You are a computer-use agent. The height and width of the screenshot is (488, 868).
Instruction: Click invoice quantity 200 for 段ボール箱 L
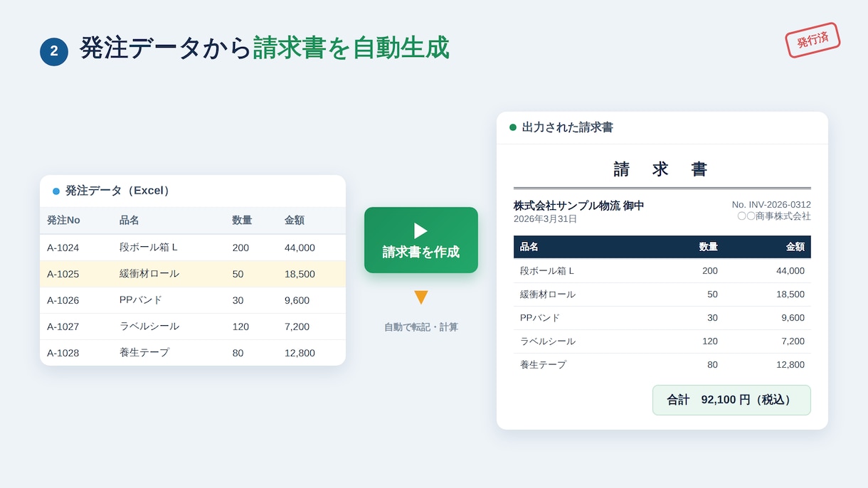point(710,271)
